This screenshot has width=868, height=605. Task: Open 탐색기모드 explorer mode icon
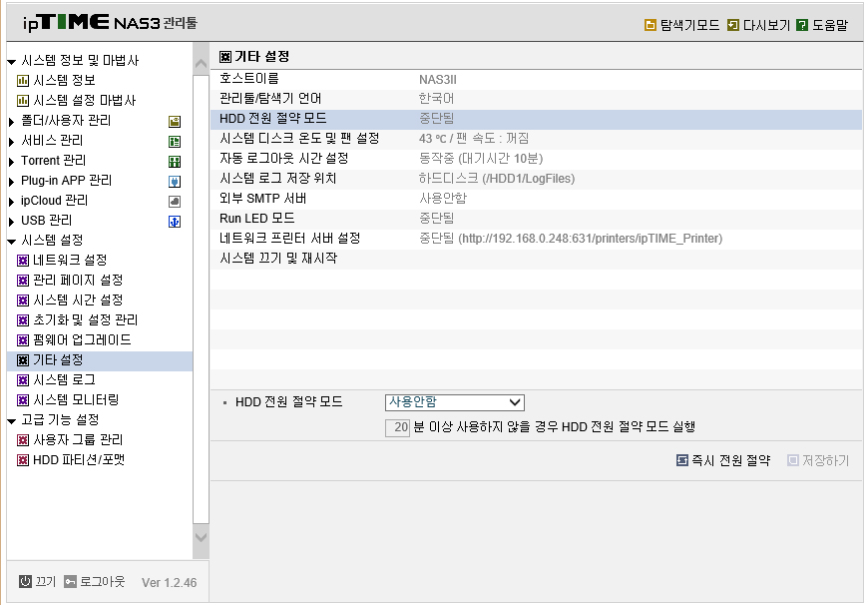(650, 25)
